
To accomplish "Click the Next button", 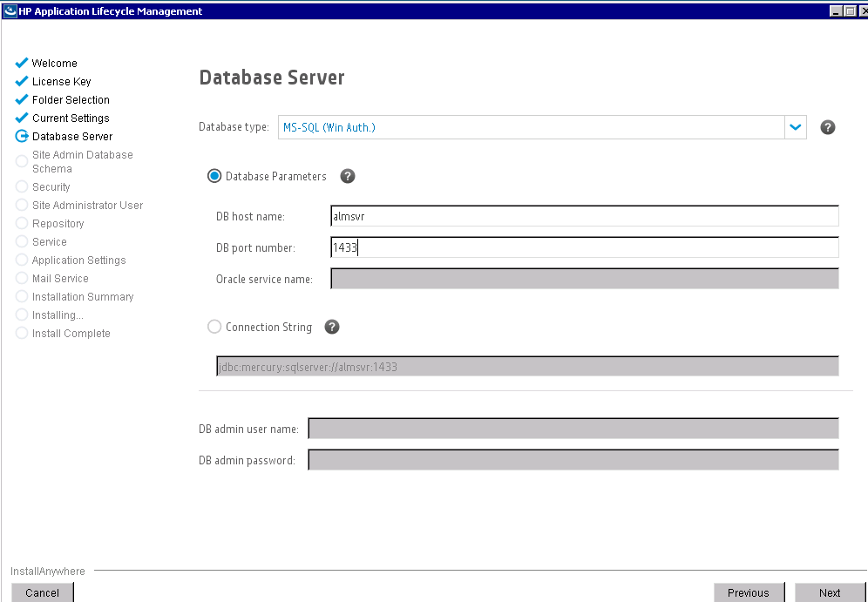I will (x=830, y=592).
